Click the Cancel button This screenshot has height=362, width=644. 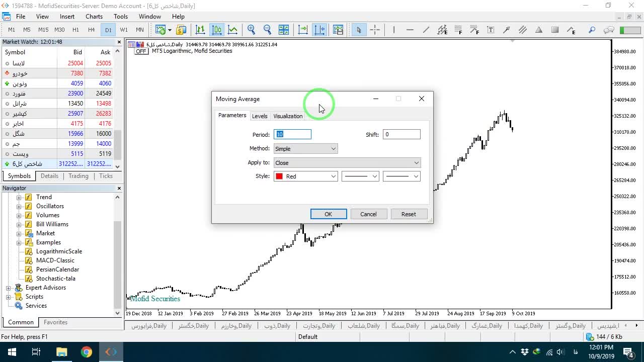[368, 214]
